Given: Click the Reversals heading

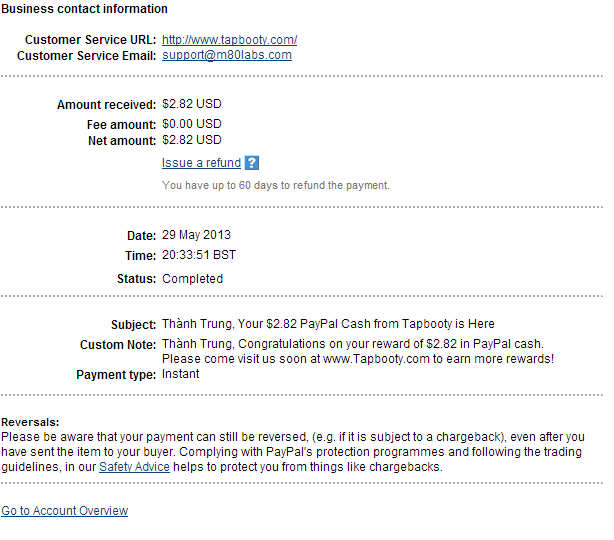Looking at the screenshot, I should pos(30,422).
